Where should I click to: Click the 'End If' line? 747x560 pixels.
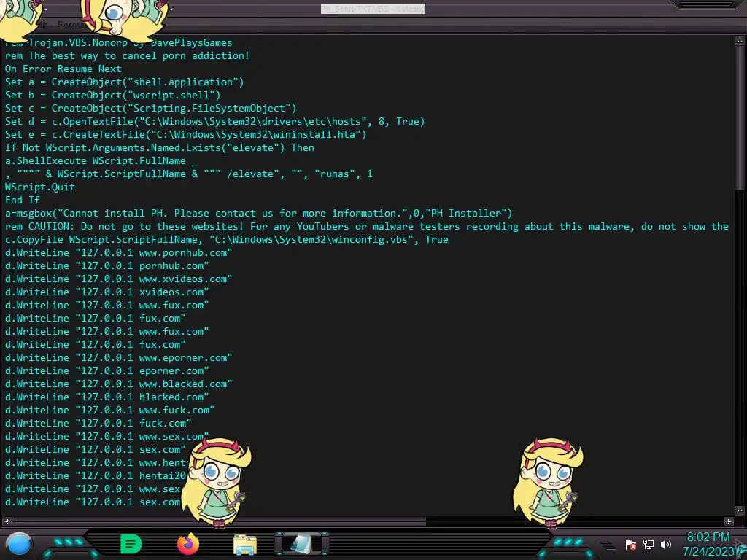click(x=23, y=200)
